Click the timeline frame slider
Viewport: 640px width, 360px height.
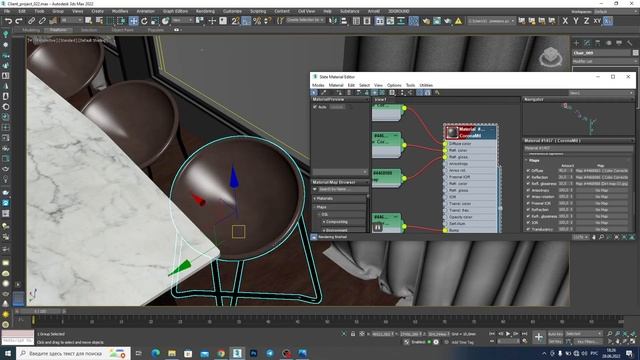pyautogui.click(x=40, y=311)
